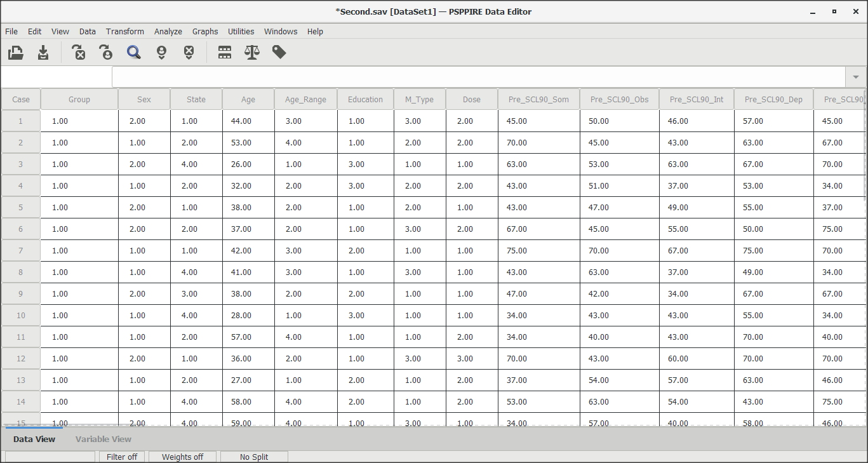Select the Pre_SCL90_Dep column header
Screen dimensions: 868x463
(773, 99)
